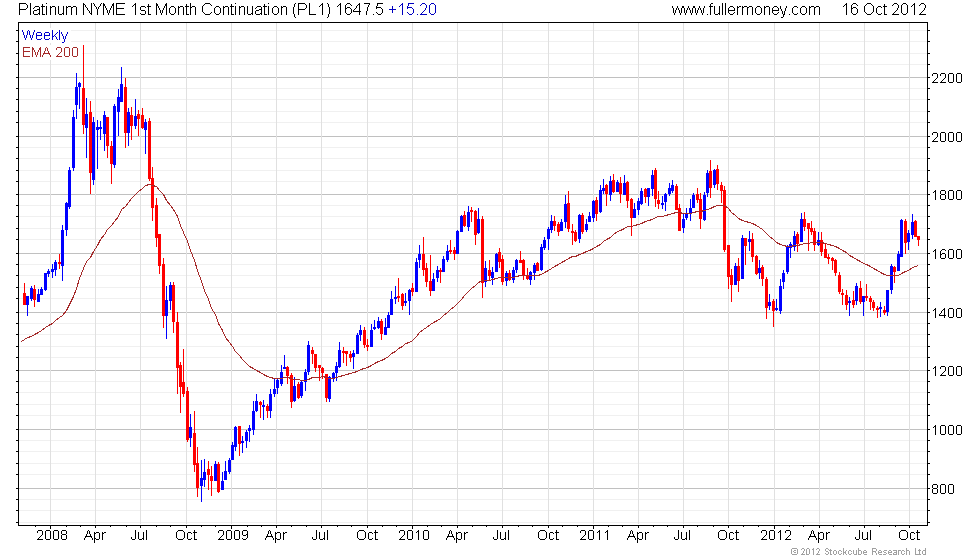Click the chart date '16 Oct 2012'
The width and height of the screenshot is (980, 560).
[x=884, y=10]
